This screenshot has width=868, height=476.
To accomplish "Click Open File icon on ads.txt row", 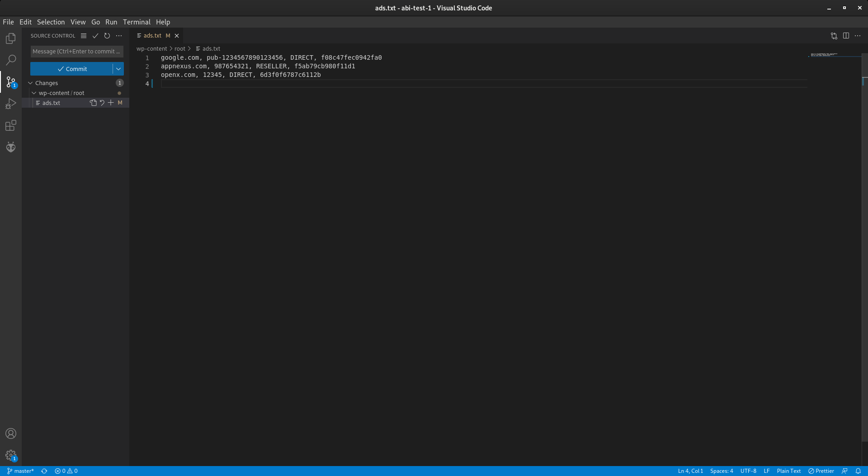I will coord(93,103).
